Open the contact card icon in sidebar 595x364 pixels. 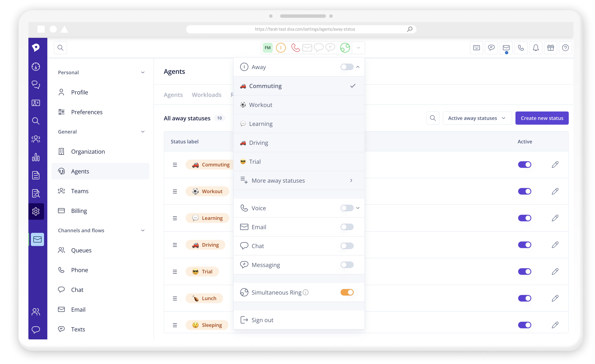36,103
